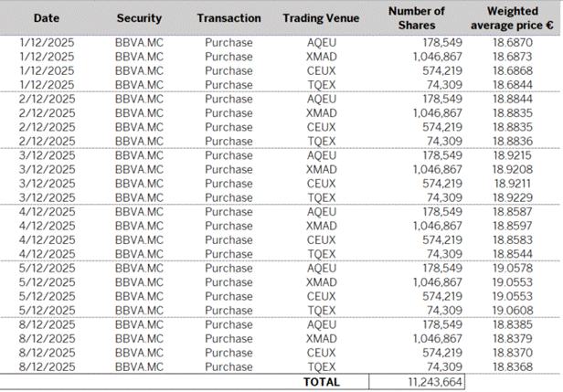Select the Security column header
The width and height of the screenshot is (563, 392).
139,18
